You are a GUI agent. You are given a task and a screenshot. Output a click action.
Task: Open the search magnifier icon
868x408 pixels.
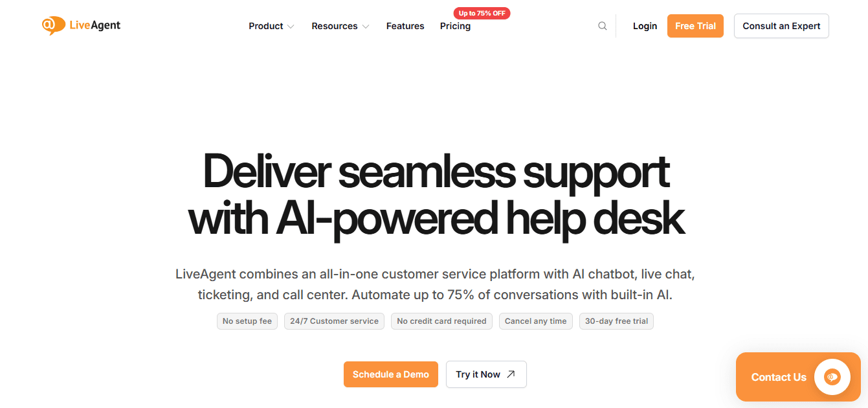click(603, 26)
